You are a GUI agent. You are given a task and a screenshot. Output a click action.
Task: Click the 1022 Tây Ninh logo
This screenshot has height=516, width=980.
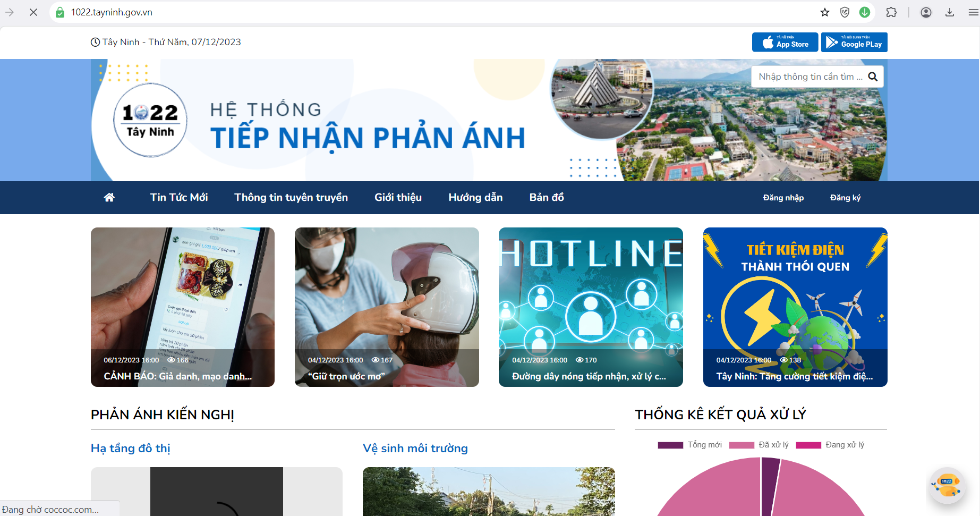click(x=150, y=120)
